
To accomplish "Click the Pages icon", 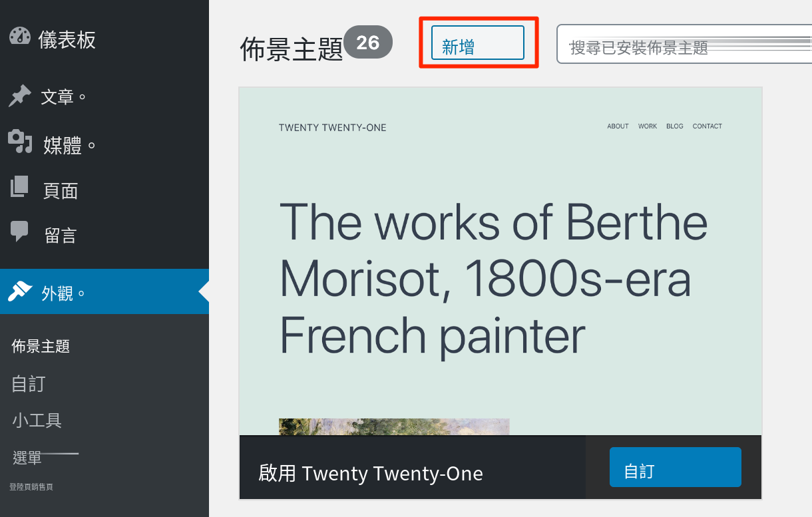I will [x=20, y=186].
